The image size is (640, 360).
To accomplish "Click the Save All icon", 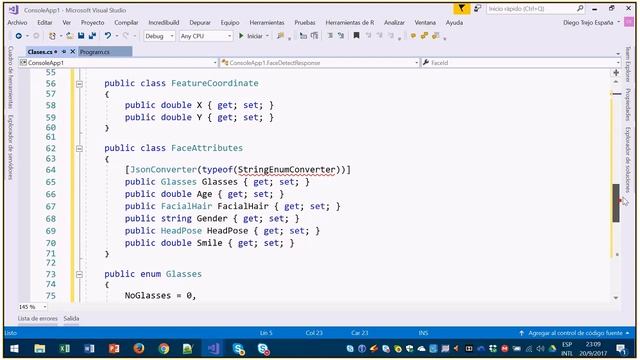I will 92,36.
